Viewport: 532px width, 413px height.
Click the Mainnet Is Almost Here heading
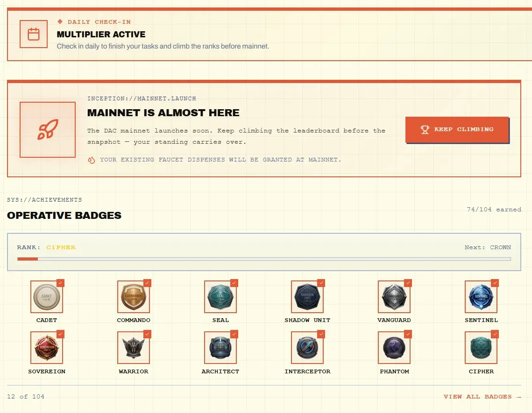coord(163,112)
